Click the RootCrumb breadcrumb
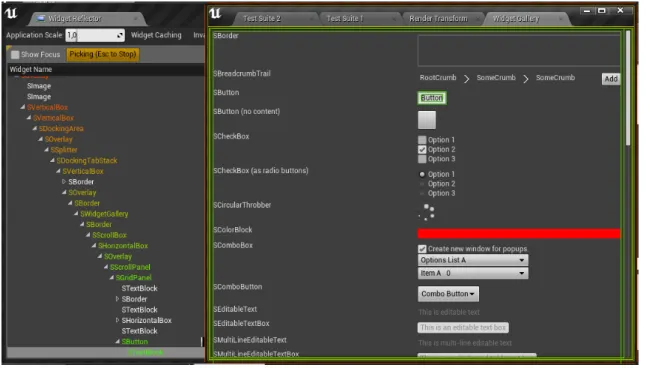 coord(438,78)
